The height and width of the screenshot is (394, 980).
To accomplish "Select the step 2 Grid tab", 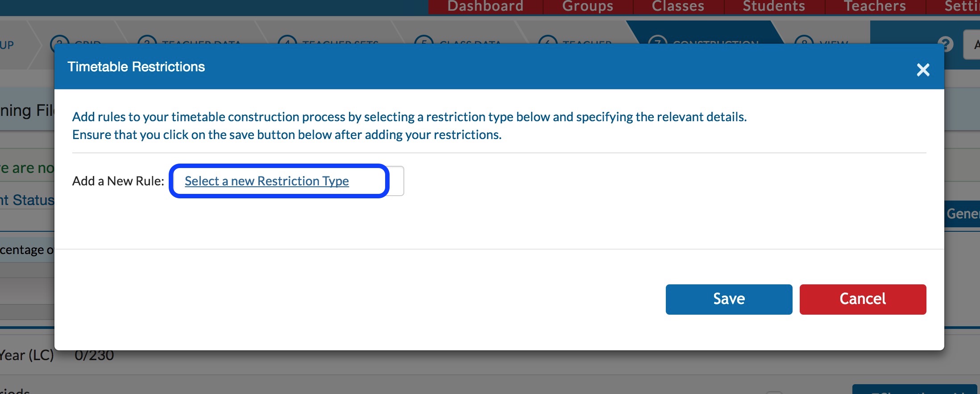I will point(77,38).
